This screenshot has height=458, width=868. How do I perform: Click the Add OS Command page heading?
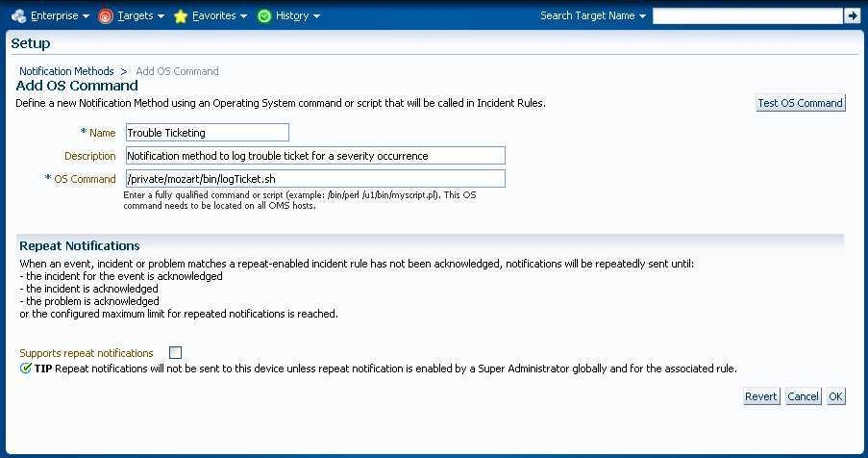pos(77,86)
